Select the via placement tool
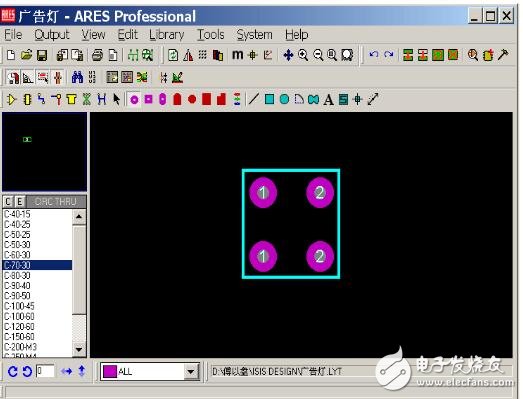This screenshot has width=523, height=399. point(56,99)
